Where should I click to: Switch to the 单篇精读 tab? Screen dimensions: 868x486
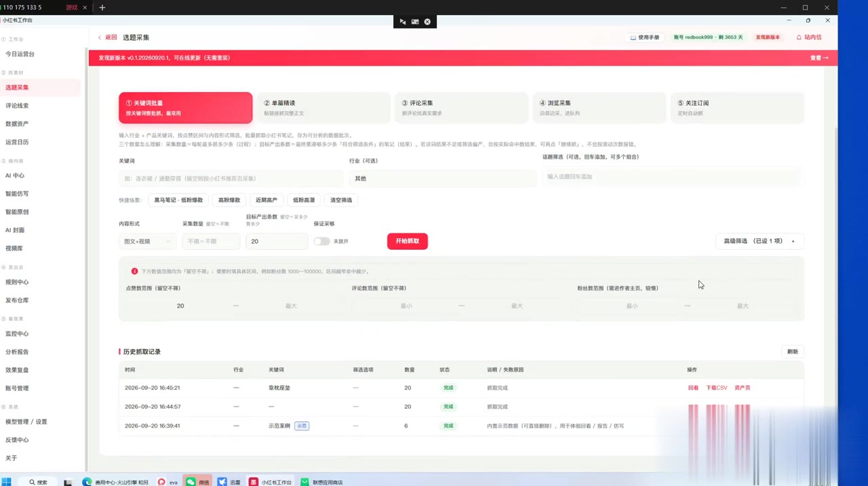tap(323, 108)
